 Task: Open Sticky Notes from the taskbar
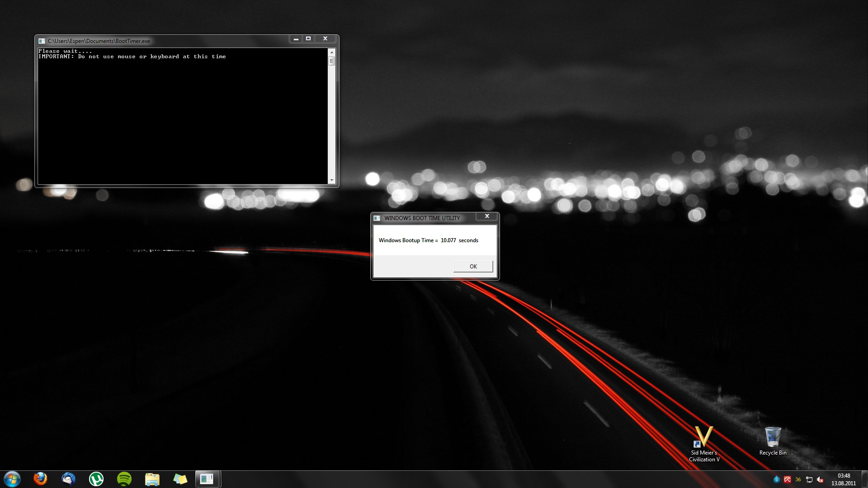pos(180,479)
